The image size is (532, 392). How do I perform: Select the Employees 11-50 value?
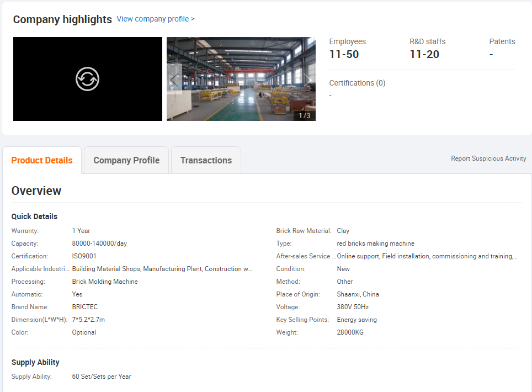[x=344, y=54]
